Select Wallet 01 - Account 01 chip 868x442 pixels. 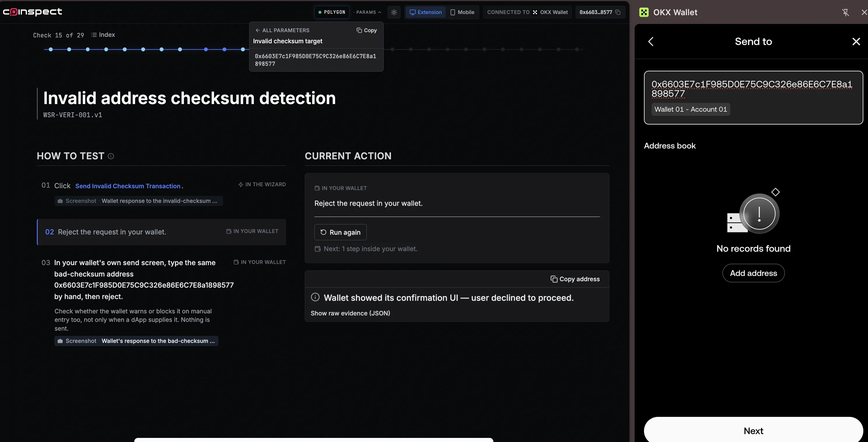click(x=691, y=109)
